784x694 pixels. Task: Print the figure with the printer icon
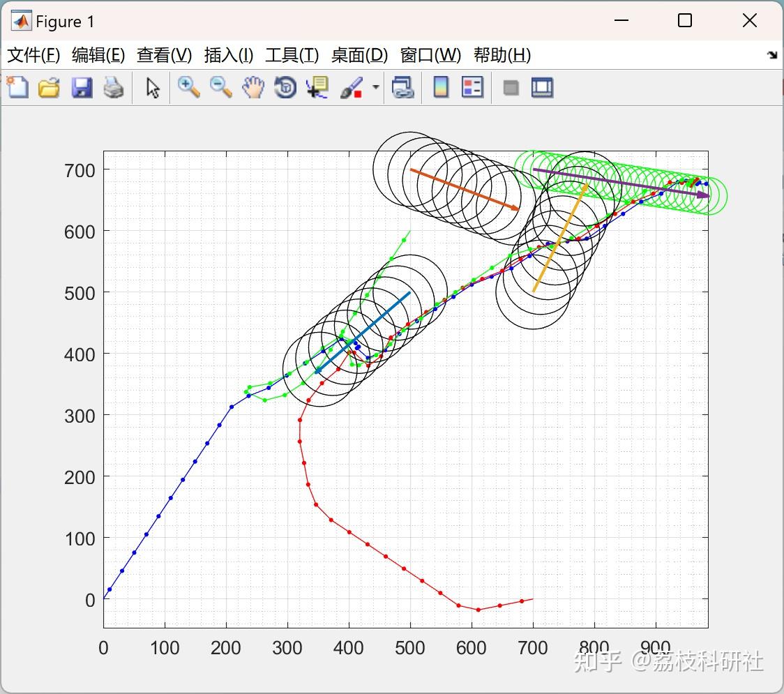pyautogui.click(x=114, y=88)
